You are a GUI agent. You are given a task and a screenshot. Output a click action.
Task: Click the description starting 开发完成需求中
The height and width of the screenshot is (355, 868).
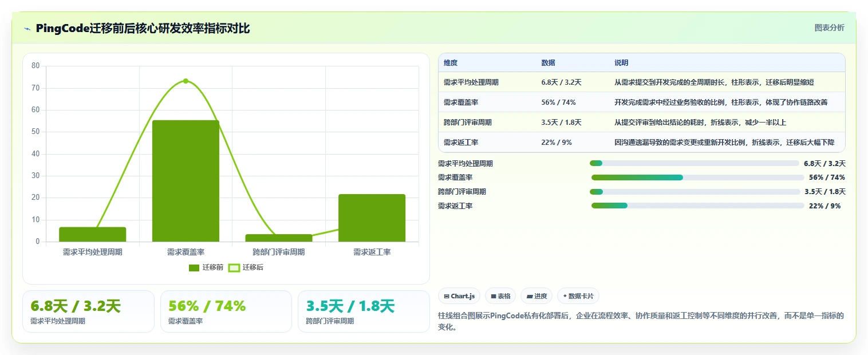tap(721, 102)
